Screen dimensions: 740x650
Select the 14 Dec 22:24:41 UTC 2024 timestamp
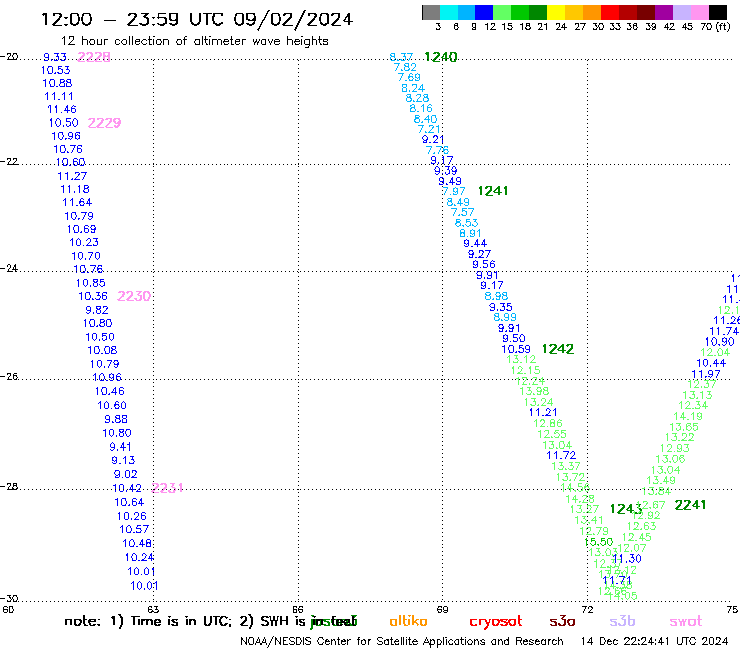click(654, 641)
